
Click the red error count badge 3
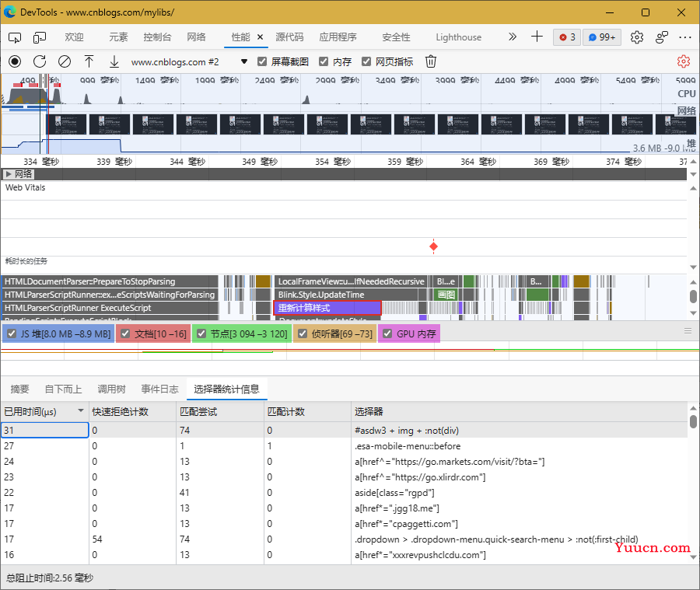click(x=567, y=37)
